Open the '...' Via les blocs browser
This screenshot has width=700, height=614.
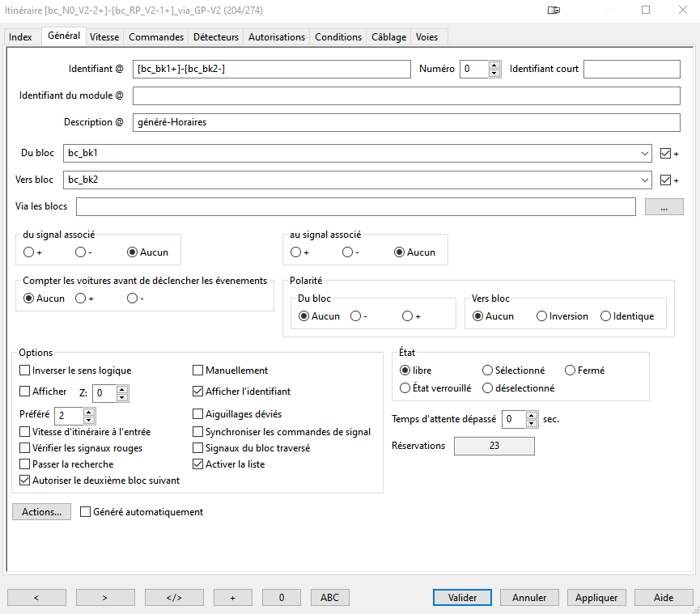(x=664, y=208)
